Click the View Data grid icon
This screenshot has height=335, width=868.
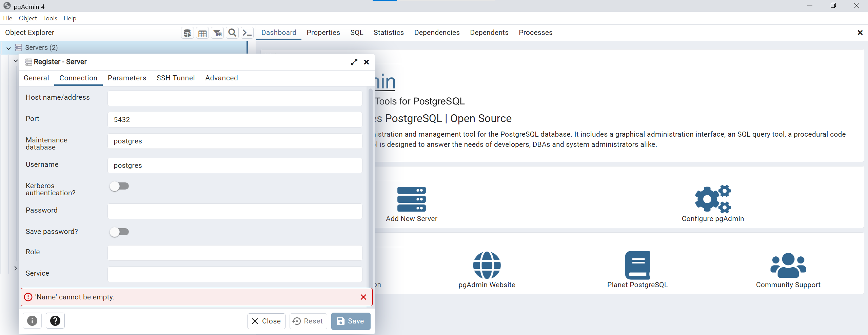point(202,33)
